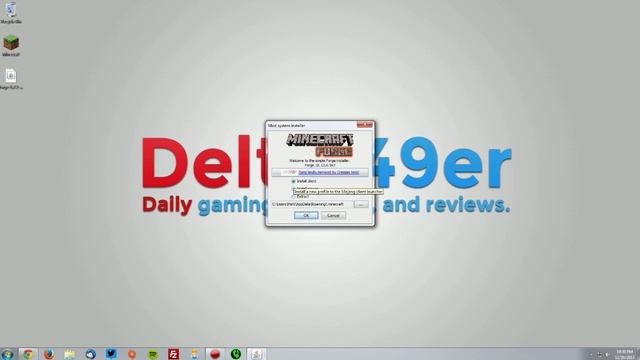Viewport: 640px width, 360px height.
Task: Cancel the Forge installer dialog
Action: (333, 215)
